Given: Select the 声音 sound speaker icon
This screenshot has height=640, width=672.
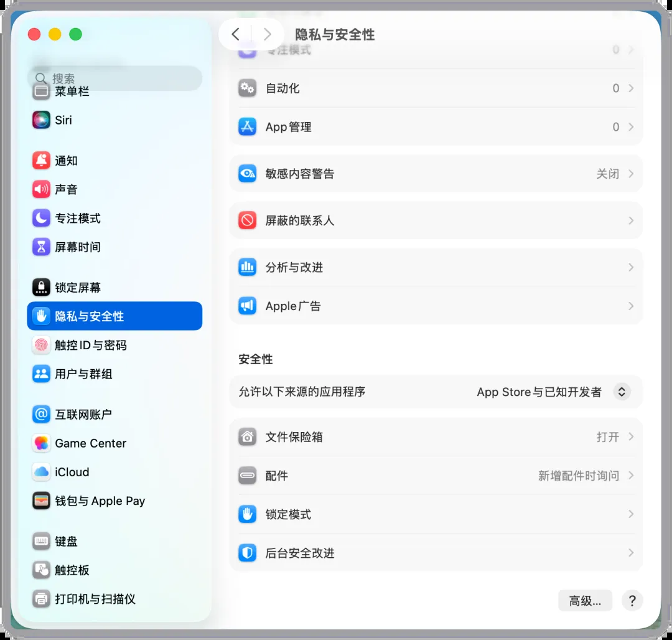Looking at the screenshot, I should (x=41, y=189).
